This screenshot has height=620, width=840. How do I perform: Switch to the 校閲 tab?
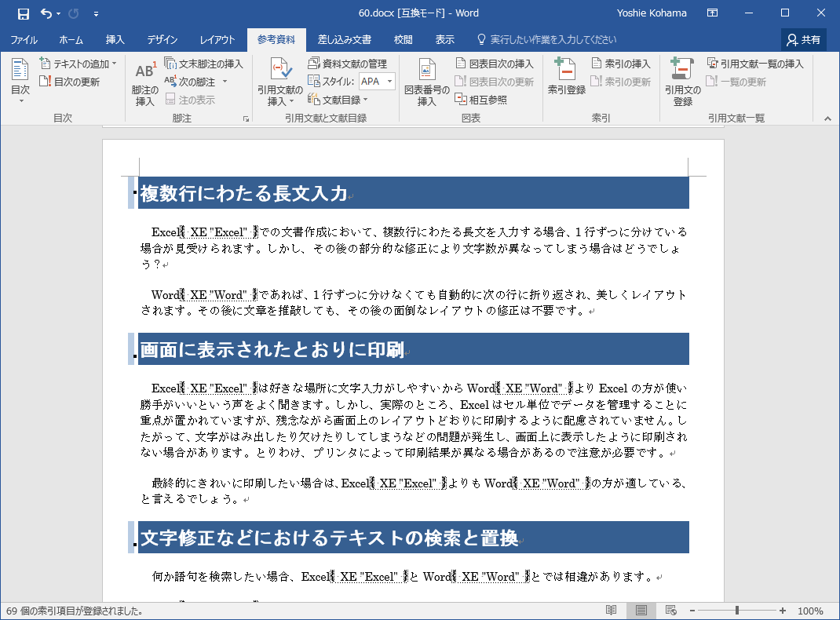coord(403,39)
